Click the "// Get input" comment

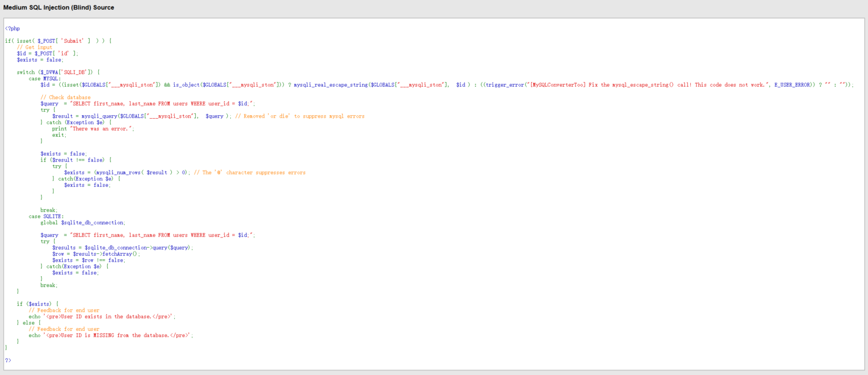click(x=34, y=47)
